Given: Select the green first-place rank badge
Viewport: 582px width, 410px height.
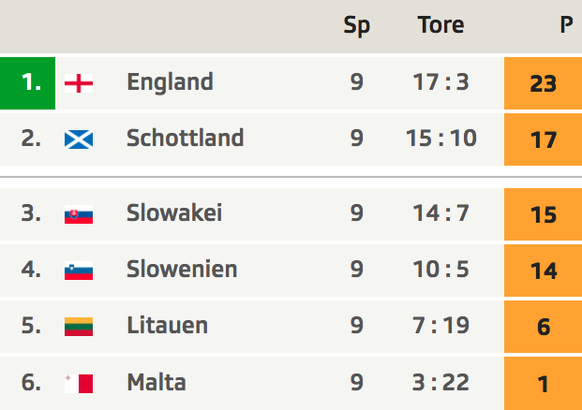Looking at the screenshot, I should tap(27, 83).
